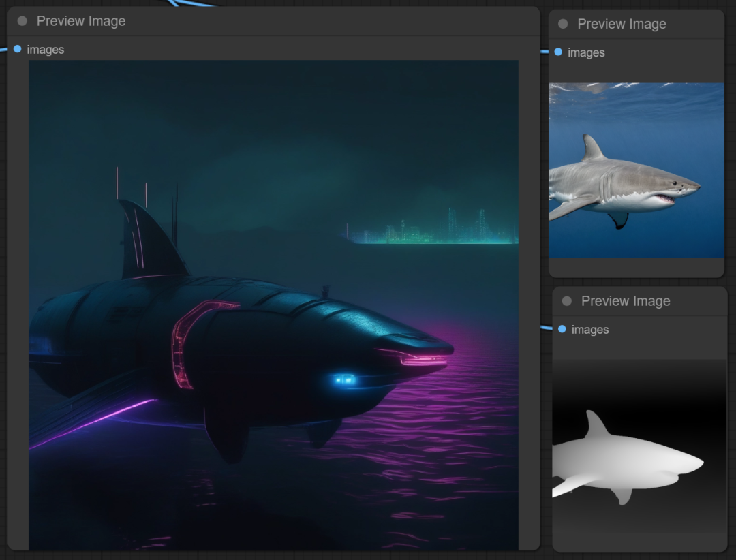Select the title of the depth map Preview Image node

coord(626,301)
